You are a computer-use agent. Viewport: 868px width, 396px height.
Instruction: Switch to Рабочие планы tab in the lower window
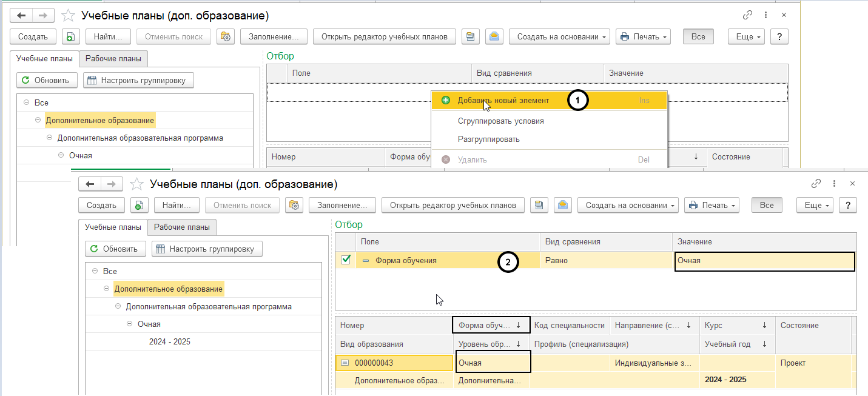[182, 227]
